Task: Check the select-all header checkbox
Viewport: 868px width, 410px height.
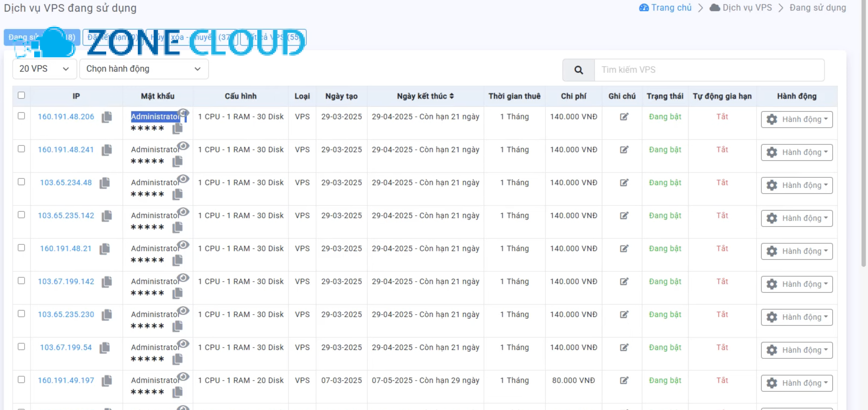Action: (x=21, y=95)
